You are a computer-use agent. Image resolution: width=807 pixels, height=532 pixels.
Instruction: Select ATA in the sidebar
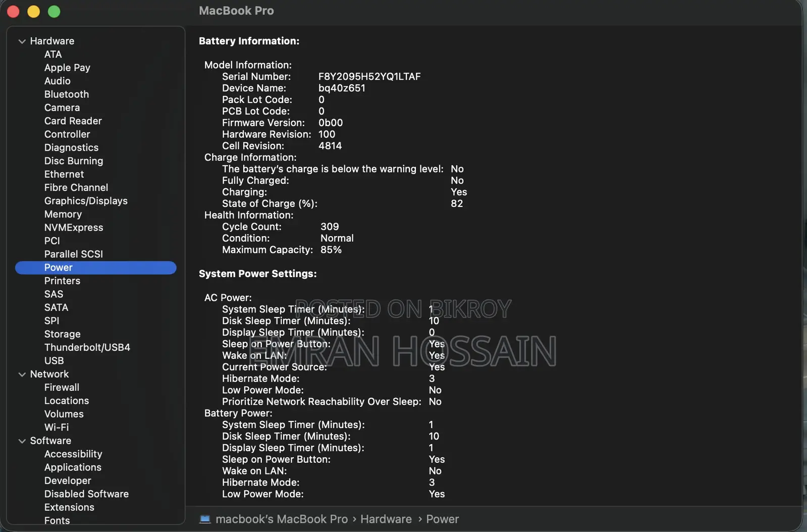tap(53, 55)
